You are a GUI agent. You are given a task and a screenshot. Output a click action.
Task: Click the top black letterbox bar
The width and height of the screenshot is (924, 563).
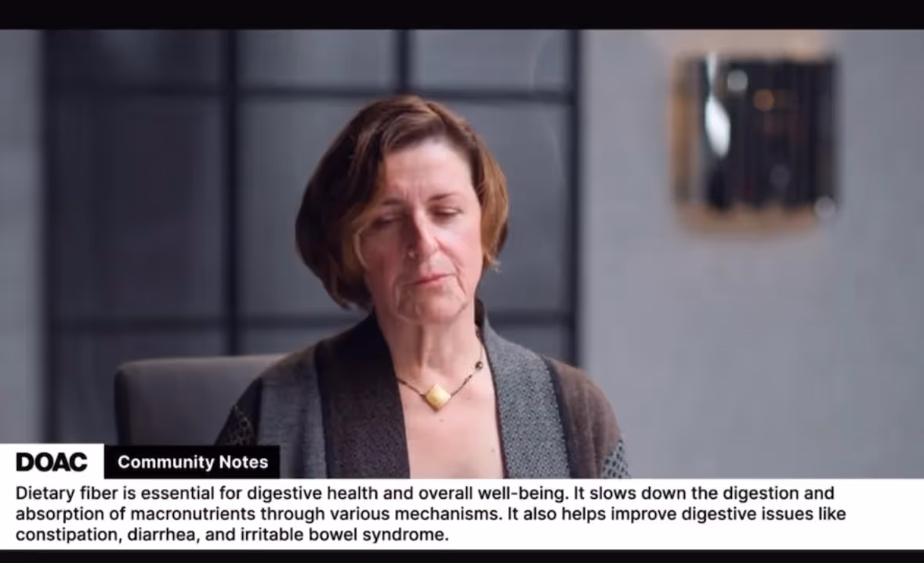click(462, 14)
